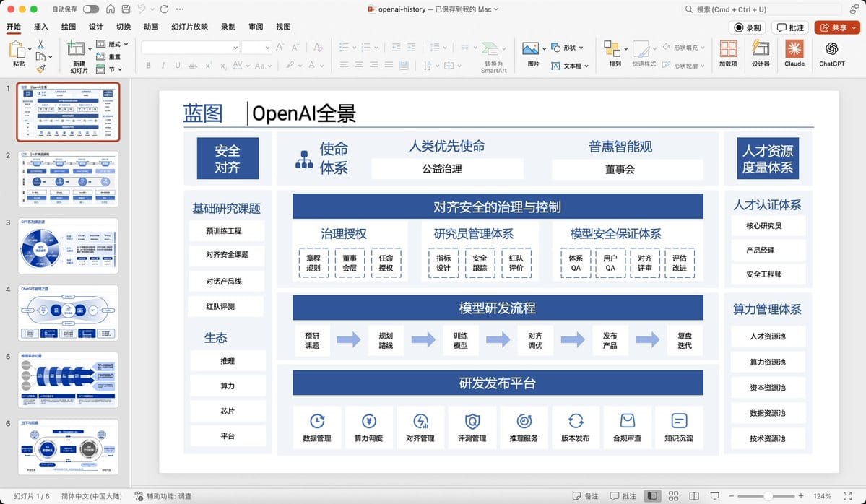The image size is (866, 504).
Task: Toggle Italic formatting
Action: (163, 66)
